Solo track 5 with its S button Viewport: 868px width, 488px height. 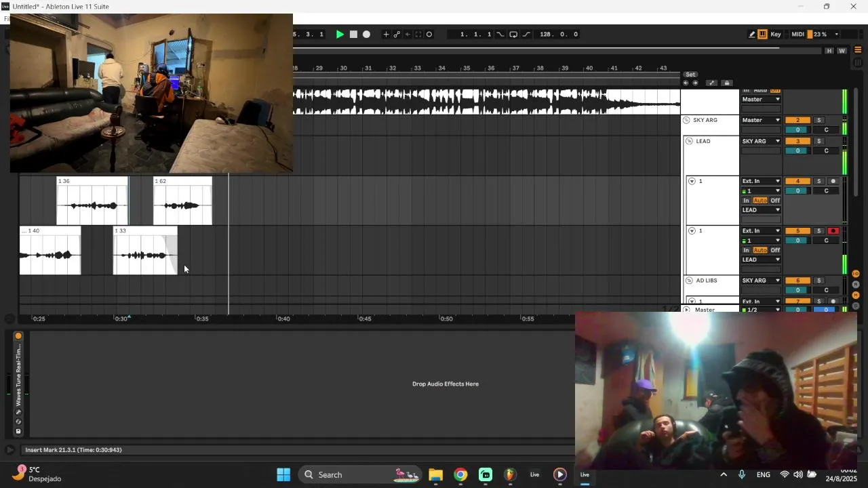[x=818, y=231]
